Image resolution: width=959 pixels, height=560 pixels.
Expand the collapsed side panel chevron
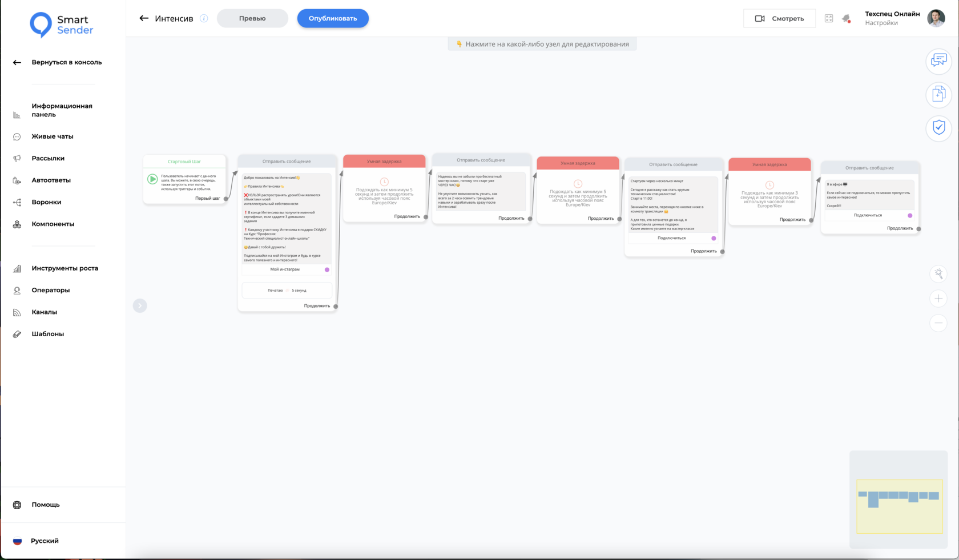140,305
